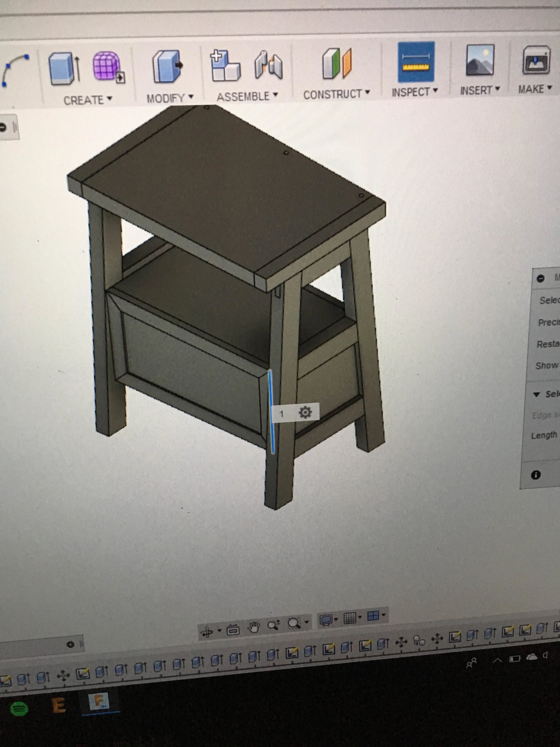This screenshot has width=560, height=747.
Task: Expand the browser panel plus button
Action: (70, 644)
